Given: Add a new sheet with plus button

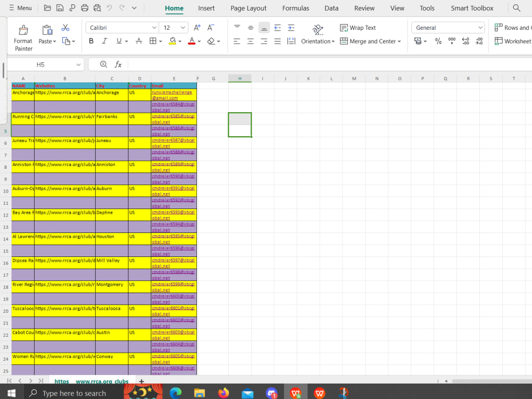Looking at the screenshot, I should tap(142, 381).
